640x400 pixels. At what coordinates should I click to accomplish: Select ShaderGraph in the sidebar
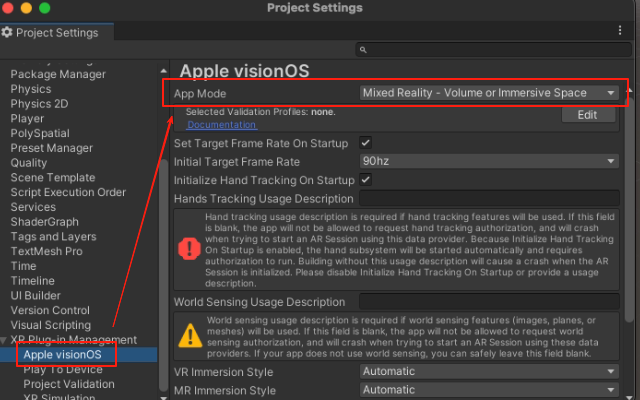(44, 222)
